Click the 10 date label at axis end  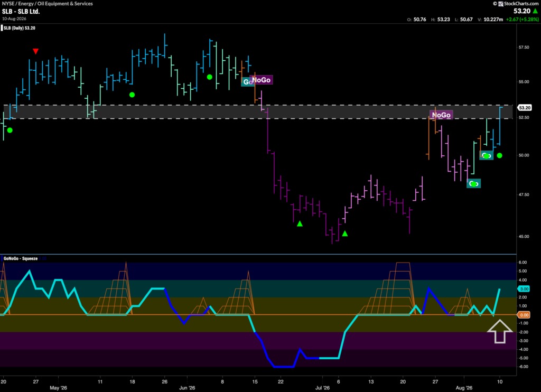tap(500, 381)
